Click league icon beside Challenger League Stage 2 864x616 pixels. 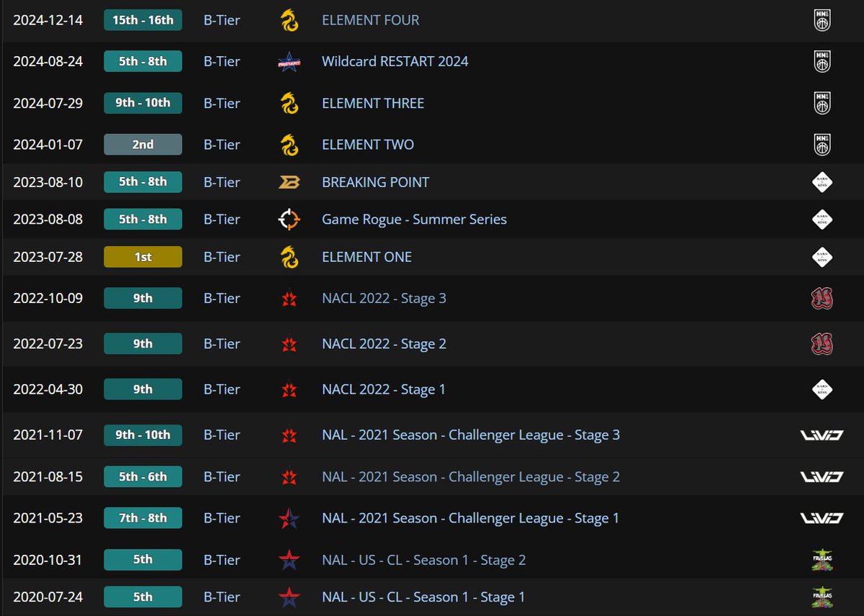point(289,476)
